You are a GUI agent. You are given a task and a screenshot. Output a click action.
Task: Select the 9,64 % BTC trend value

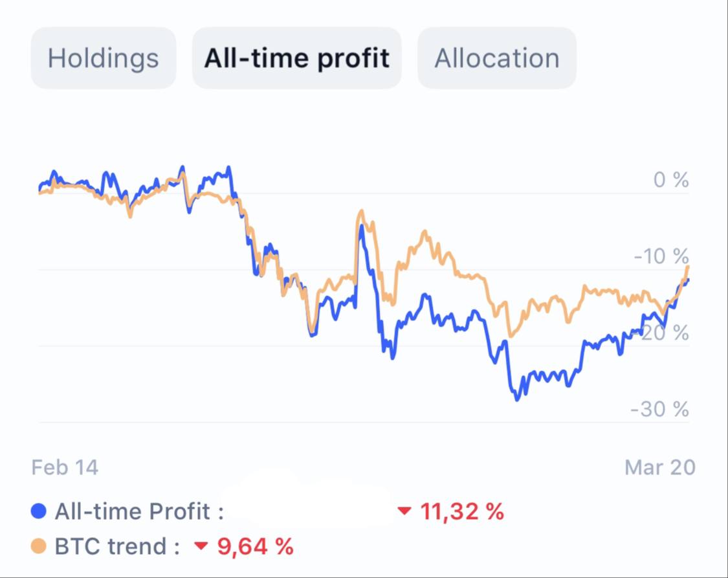256,546
